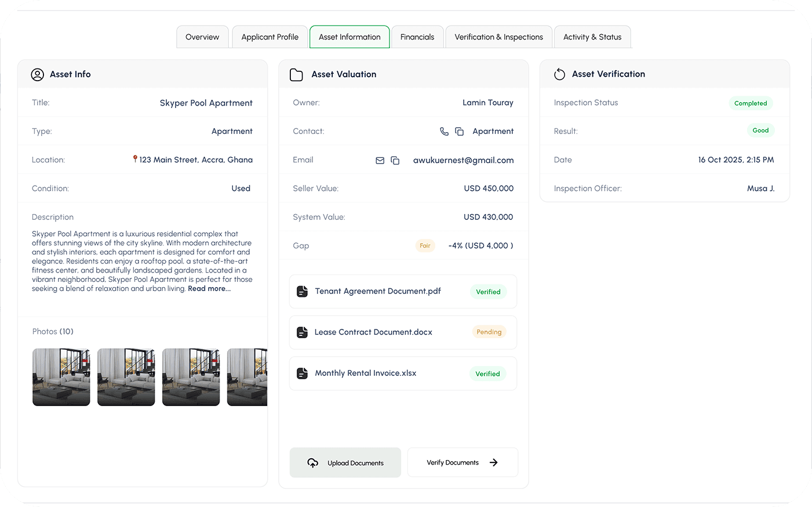Click the Asset Verification refresh icon
The image size is (812, 507).
[x=559, y=74]
